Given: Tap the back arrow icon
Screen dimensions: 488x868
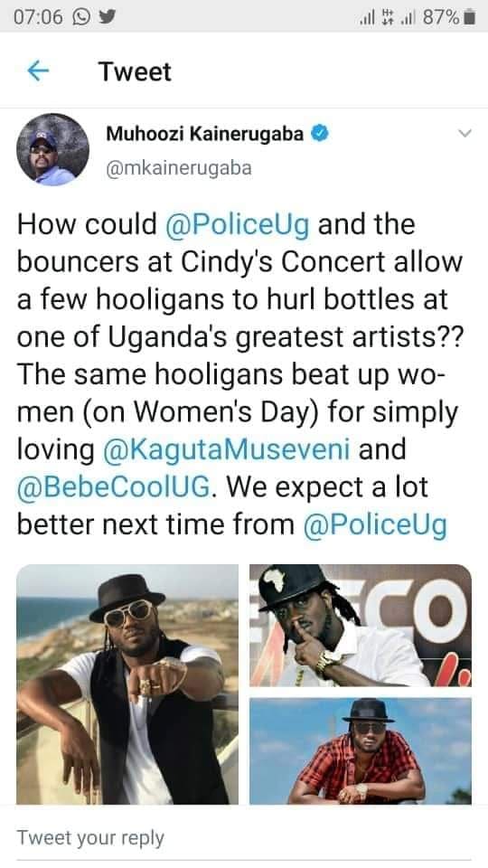Looking at the screenshot, I should pyautogui.click(x=38, y=71).
